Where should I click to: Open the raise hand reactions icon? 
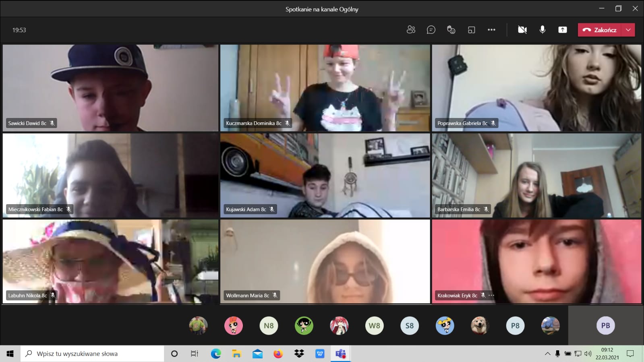pyautogui.click(x=451, y=30)
